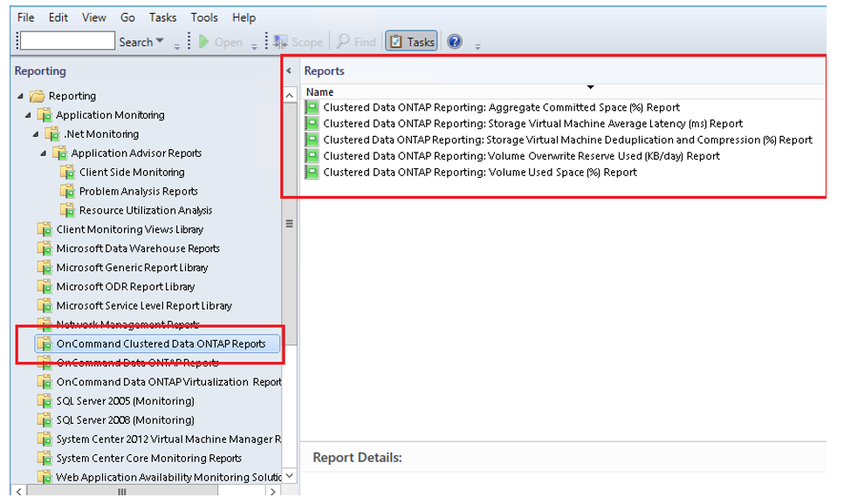Collapse the .Net Monitoring node
Image resolution: width=844 pixels, height=504 pixels.
pyautogui.click(x=36, y=134)
